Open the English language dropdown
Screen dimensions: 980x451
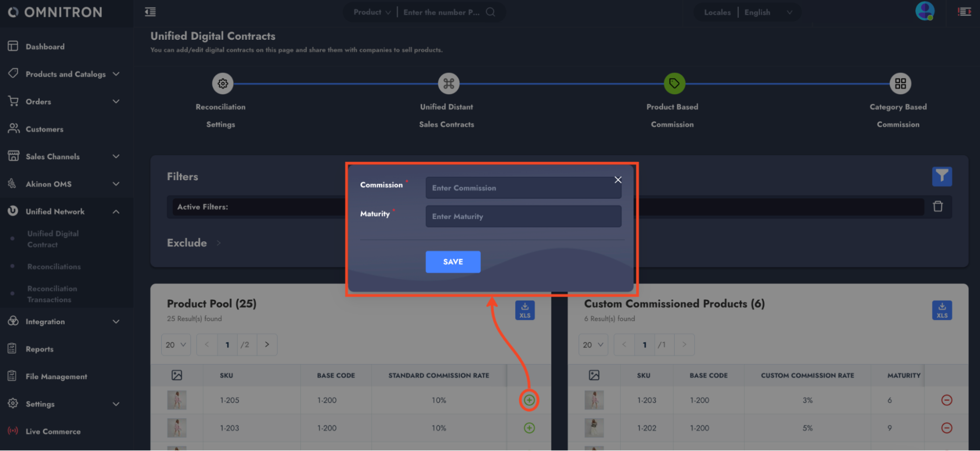click(x=767, y=13)
